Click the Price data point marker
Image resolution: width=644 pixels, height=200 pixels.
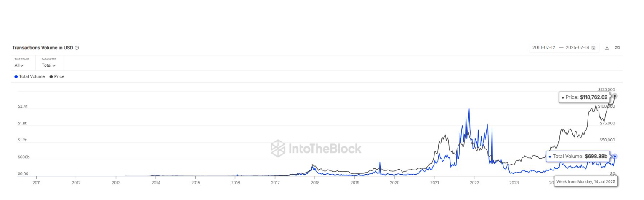click(x=615, y=96)
